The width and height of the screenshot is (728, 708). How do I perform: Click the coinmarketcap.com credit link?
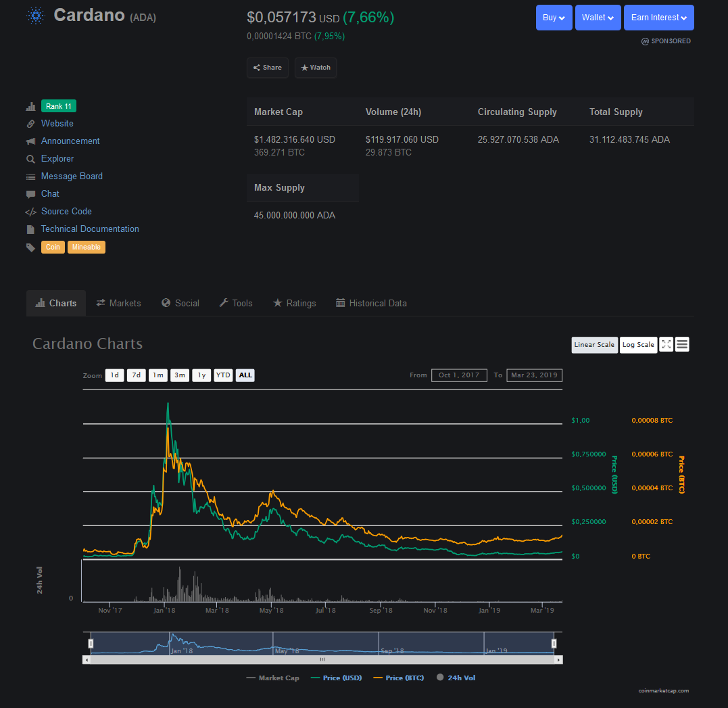click(x=664, y=691)
